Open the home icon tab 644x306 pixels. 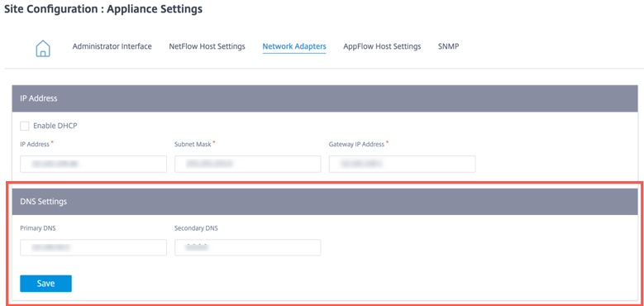pyautogui.click(x=43, y=48)
